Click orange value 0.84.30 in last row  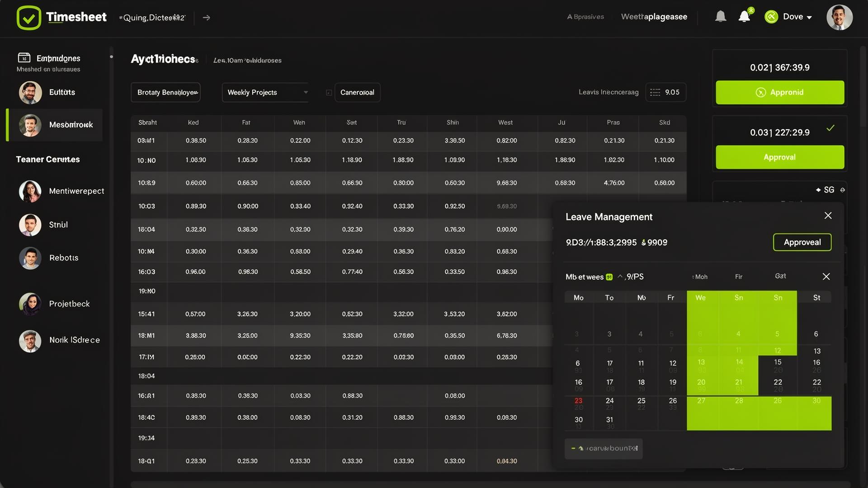(x=506, y=461)
